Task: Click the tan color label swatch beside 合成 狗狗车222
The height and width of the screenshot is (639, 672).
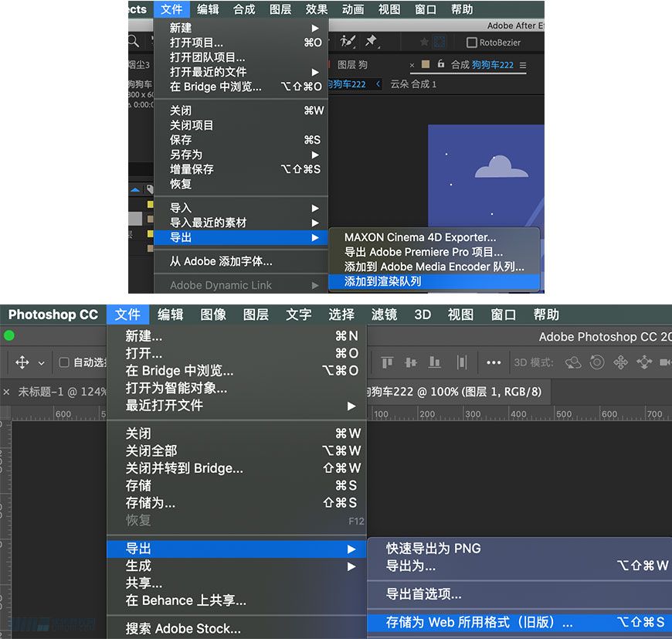Action: tap(426, 64)
